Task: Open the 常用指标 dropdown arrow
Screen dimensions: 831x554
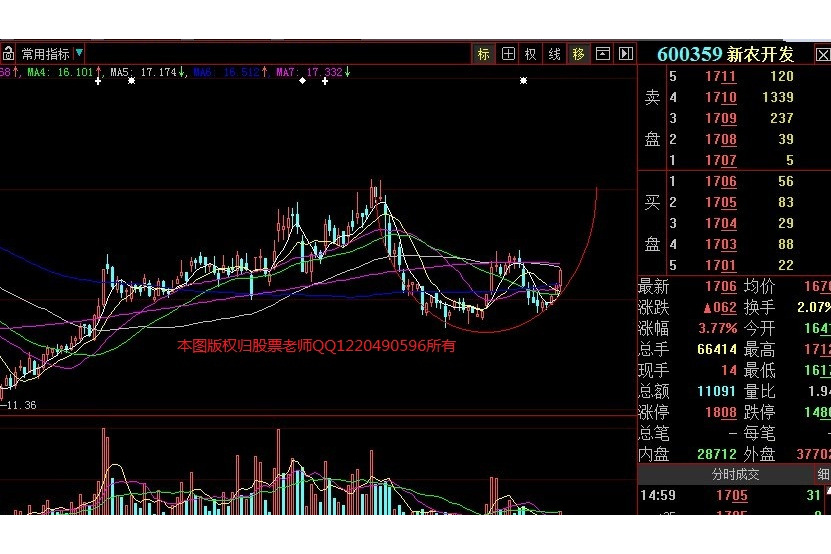Action: point(79,53)
